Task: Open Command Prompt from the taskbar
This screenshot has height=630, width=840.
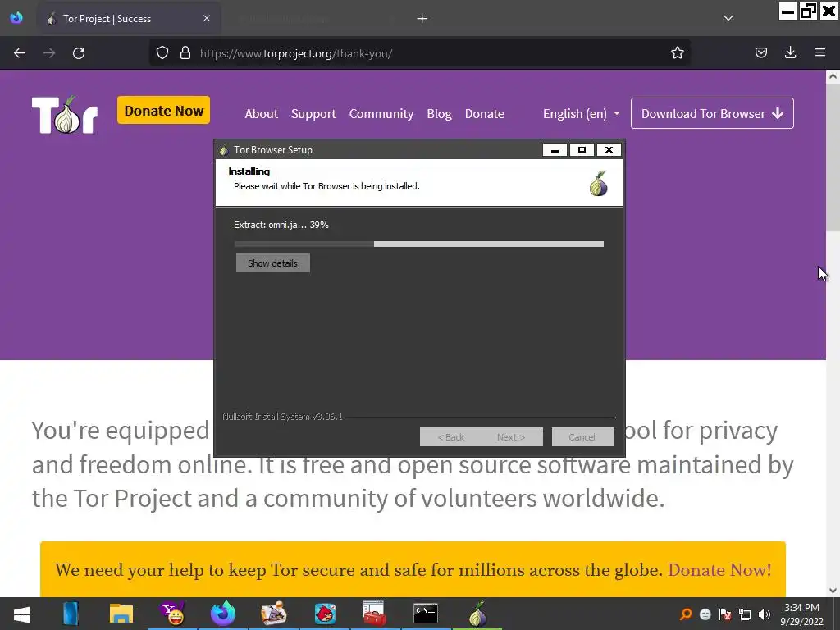Action: 426,614
